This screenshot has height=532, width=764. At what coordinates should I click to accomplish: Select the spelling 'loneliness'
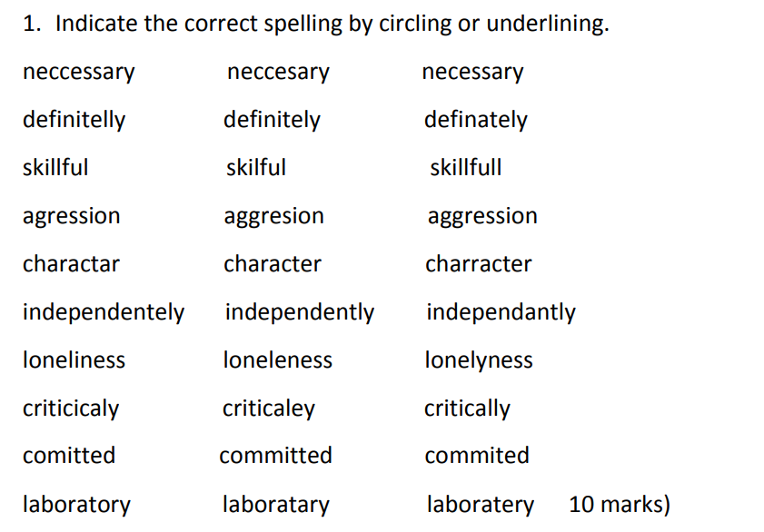click(x=74, y=360)
